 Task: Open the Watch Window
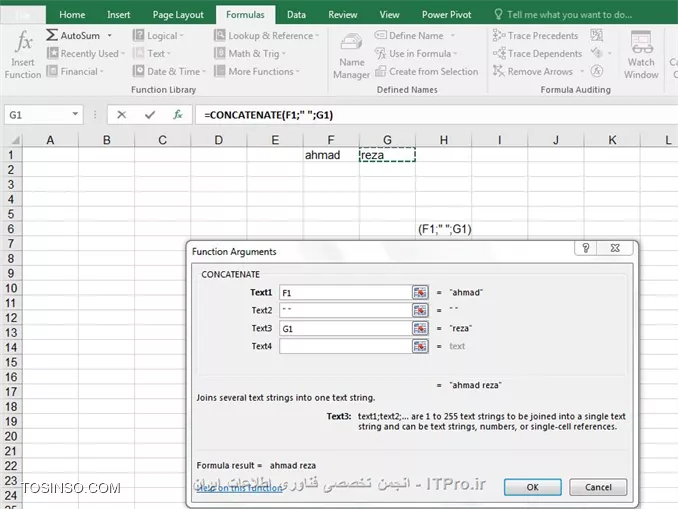(x=641, y=55)
